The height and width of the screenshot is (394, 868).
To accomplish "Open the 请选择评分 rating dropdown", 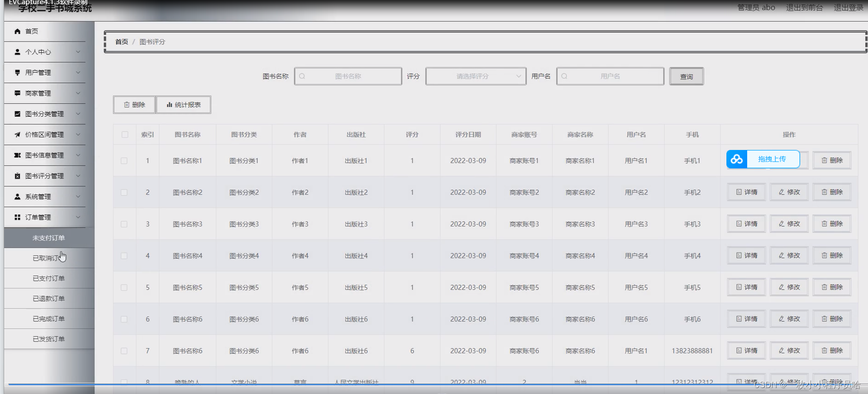I will coord(476,76).
